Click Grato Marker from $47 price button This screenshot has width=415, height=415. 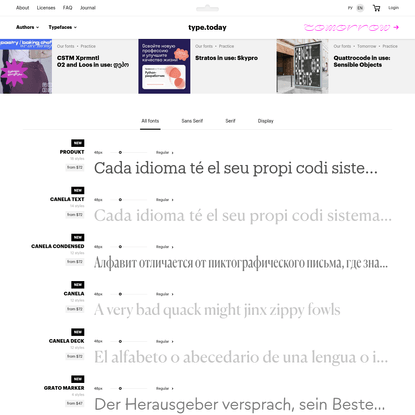coord(75,403)
